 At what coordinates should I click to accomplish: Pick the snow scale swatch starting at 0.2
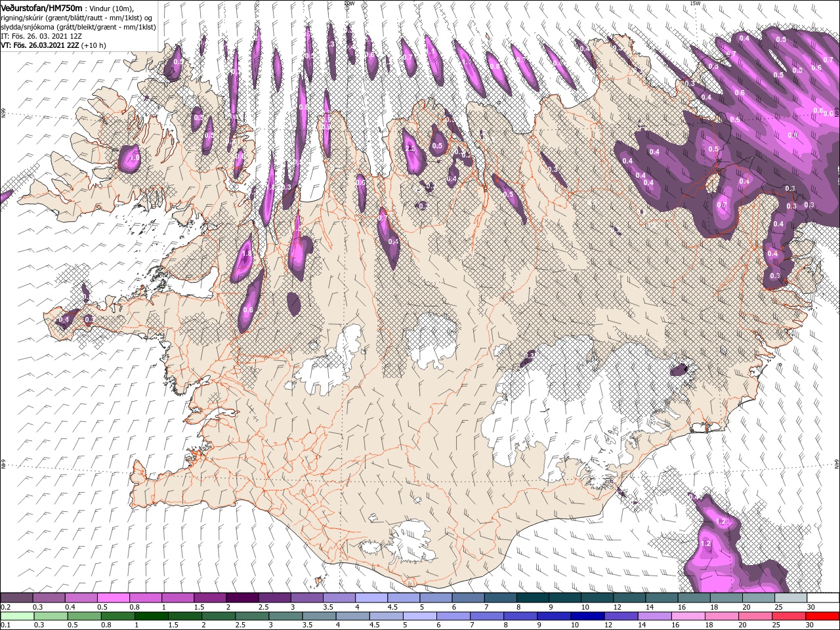tap(16, 598)
